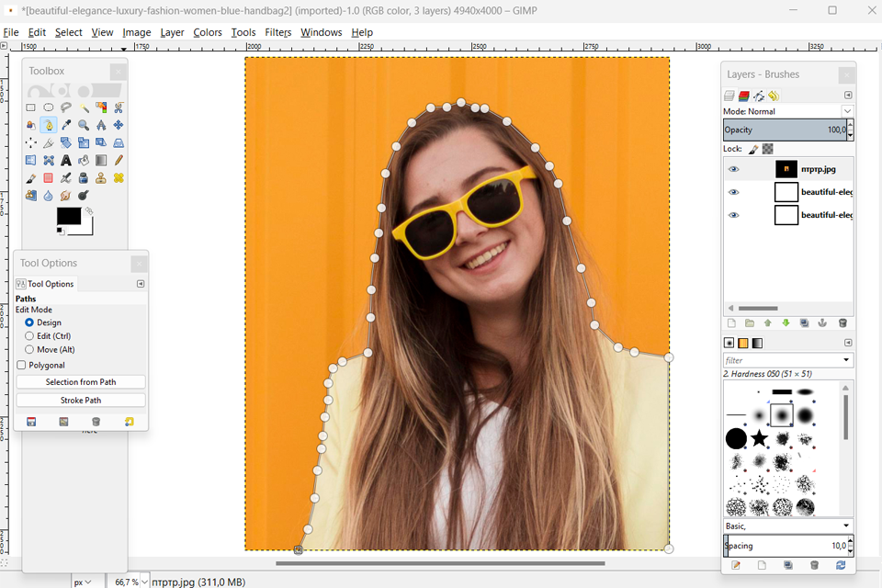This screenshot has height=588, width=882.
Task: Select the Smudge tool
Action: [66, 196]
